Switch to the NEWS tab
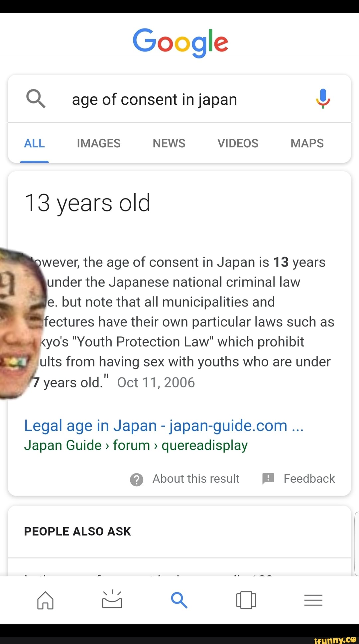This screenshot has width=359, height=644. (x=169, y=143)
